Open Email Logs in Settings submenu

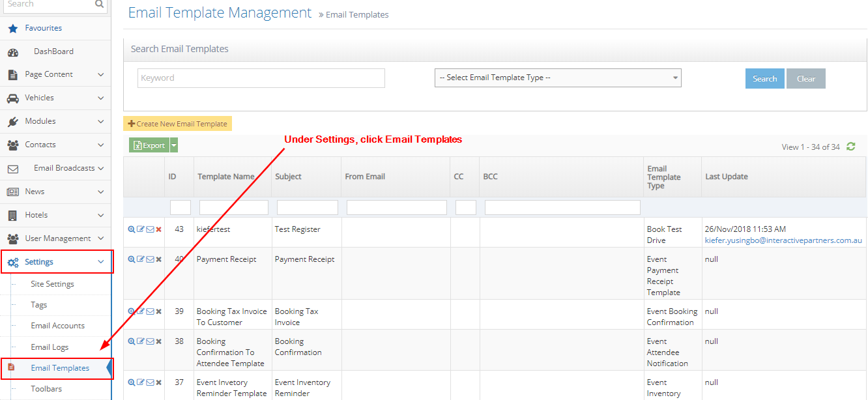point(50,347)
